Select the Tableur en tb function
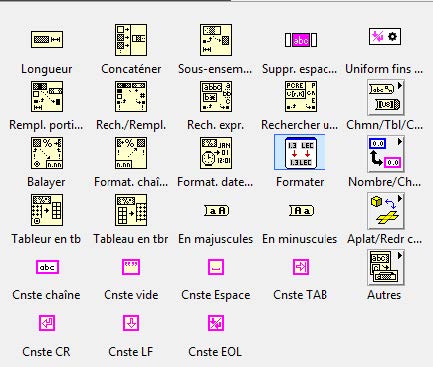Viewport: 433px width, 367px height. click(47, 210)
